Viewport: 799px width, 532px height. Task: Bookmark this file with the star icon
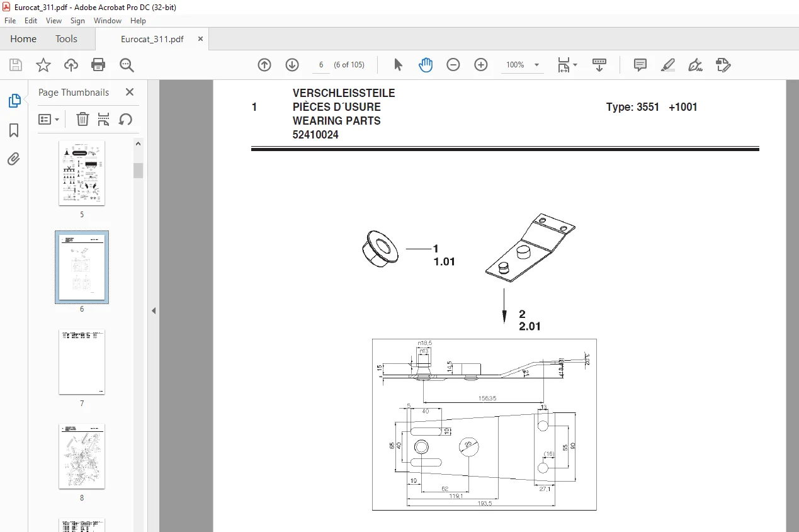click(43, 65)
